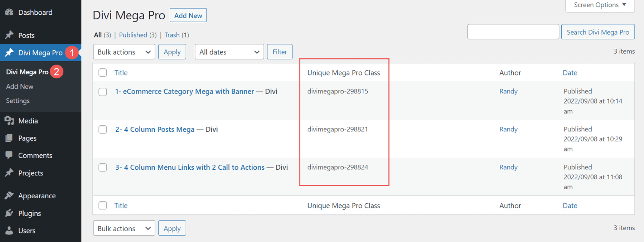
Task: Open the top Bulk actions dropdown
Action: coord(124,52)
